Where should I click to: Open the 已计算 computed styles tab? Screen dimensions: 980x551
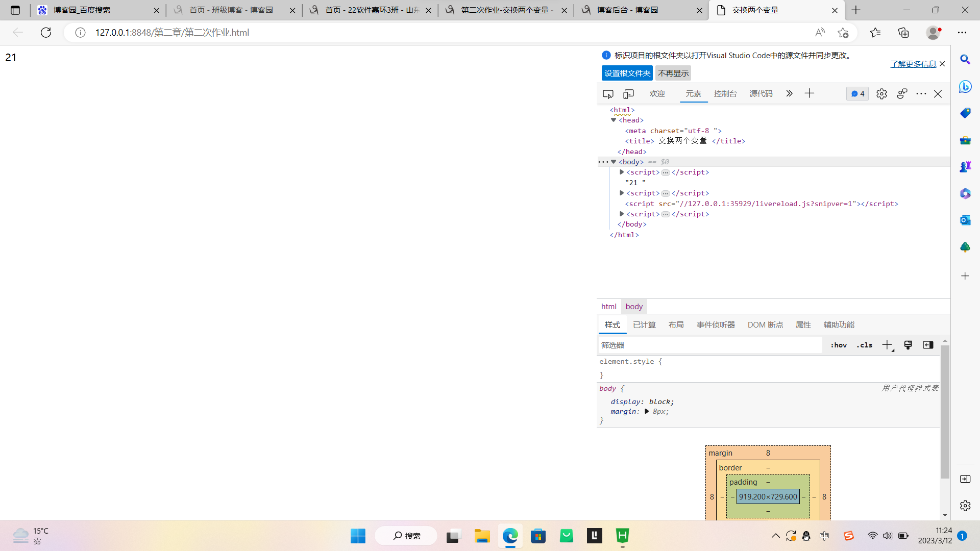coord(644,325)
